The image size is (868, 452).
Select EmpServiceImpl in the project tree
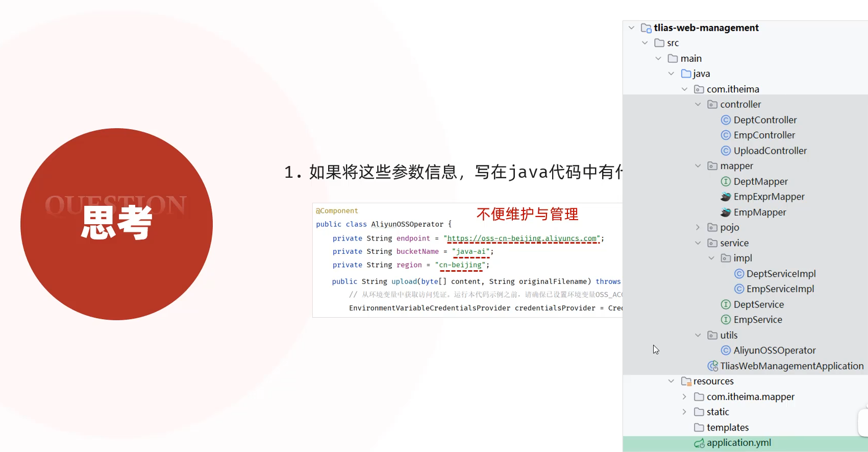pyautogui.click(x=780, y=289)
